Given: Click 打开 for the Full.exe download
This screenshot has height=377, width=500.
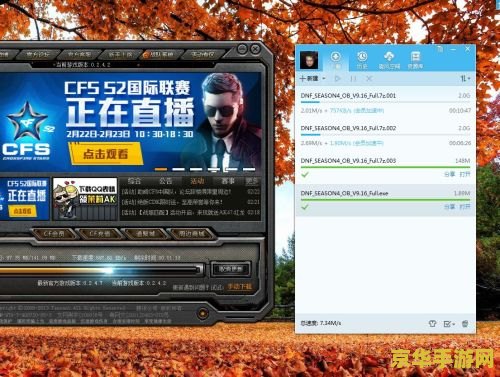Looking at the screenshot, I should [465, 207].
